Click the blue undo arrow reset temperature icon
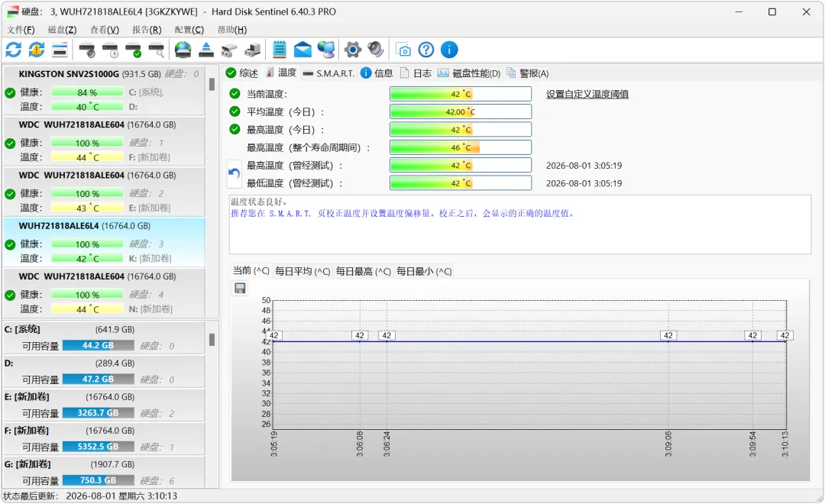The image size is (825, 504). 235,173
